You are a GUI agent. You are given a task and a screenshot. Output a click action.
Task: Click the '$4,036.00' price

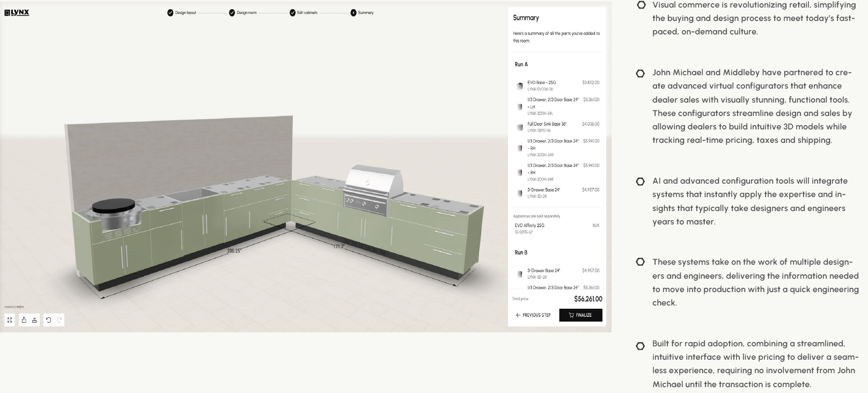[591, 124]
